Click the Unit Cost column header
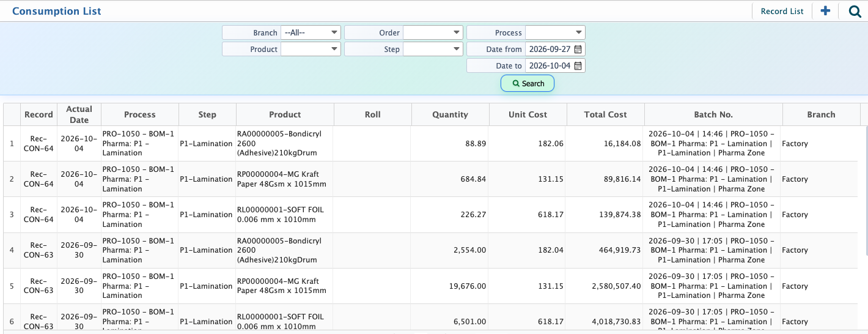This screenshot has width=868, height=334. (528, 114)
